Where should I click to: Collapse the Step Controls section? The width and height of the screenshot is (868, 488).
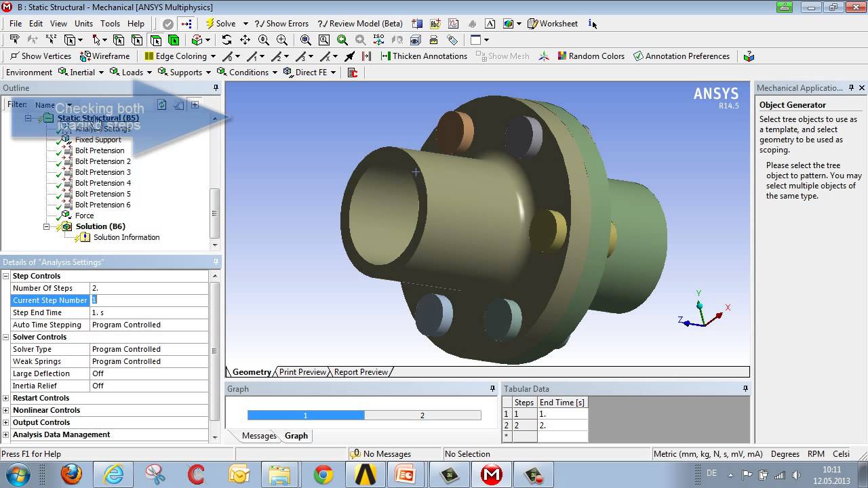coord(6,276)
